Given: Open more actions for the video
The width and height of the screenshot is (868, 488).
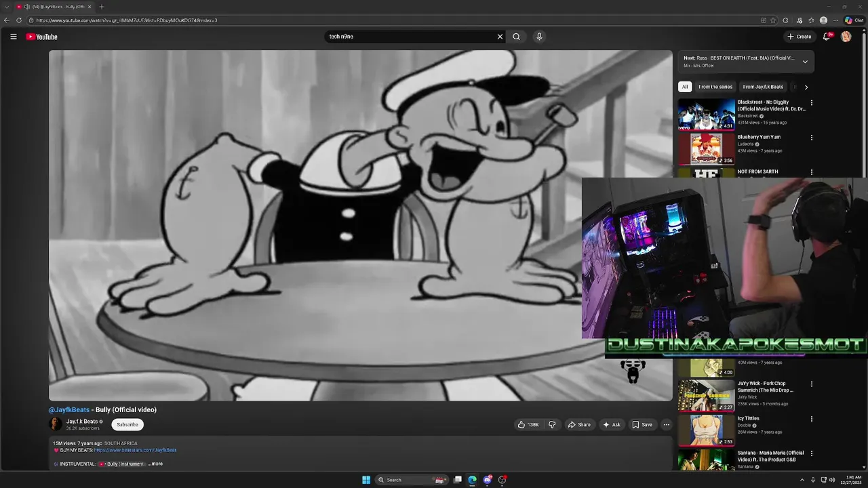Looking at the screenshot, I should click(666, 425).
